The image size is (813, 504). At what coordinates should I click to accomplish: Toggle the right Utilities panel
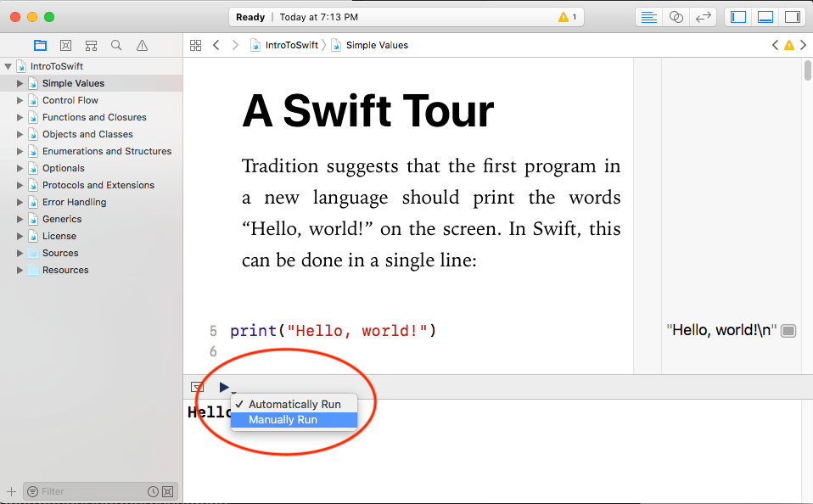[x=793, y=17]
